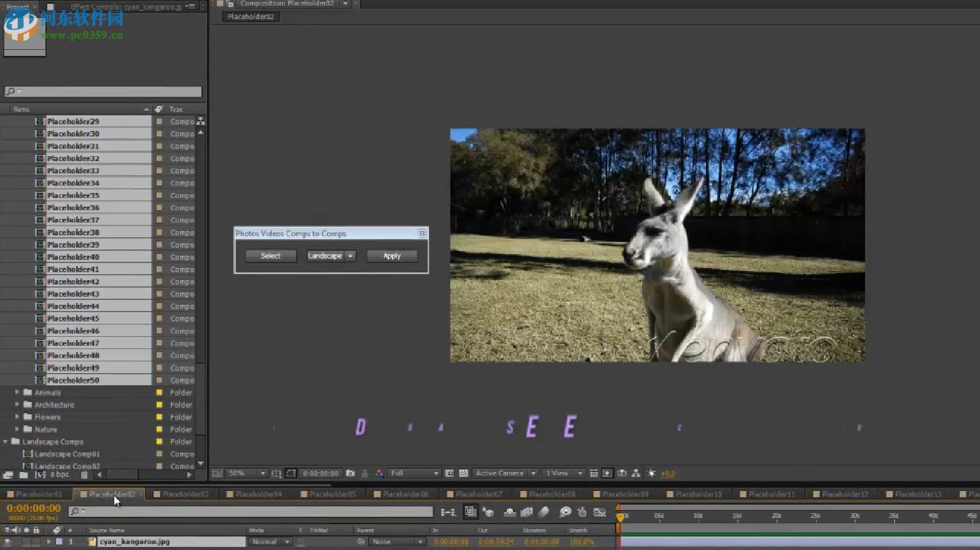Click reset exposure icon
This screenshot has height=550, width=980.
pos(651,473)
